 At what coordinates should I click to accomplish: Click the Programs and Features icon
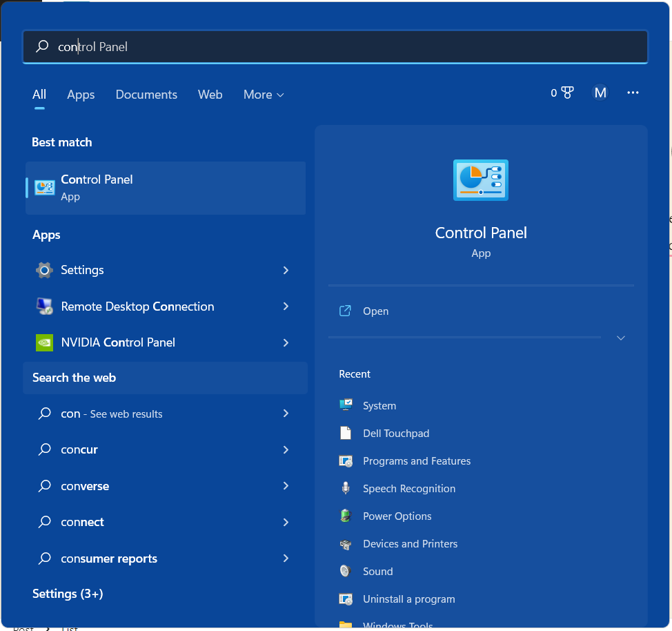tap(346, 460)
